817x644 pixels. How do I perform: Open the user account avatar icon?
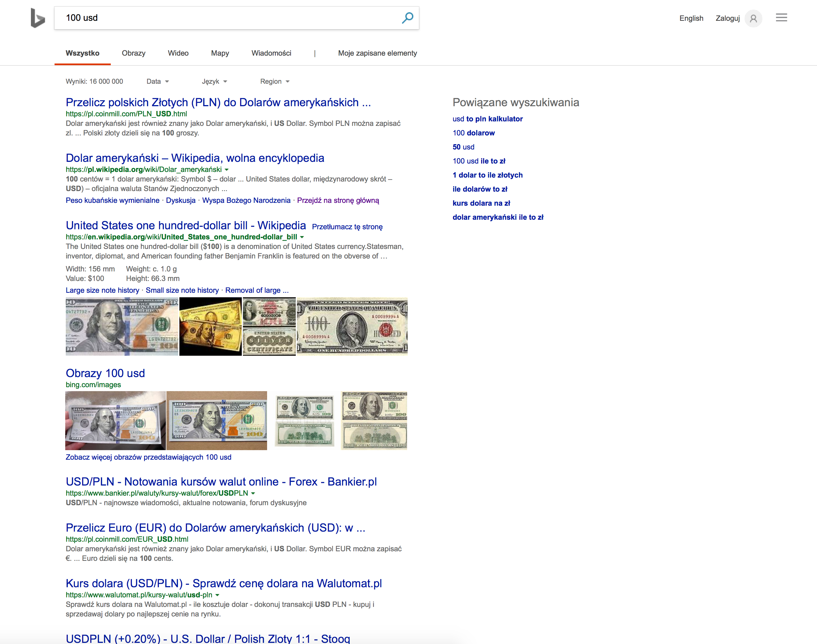coord(753,18)
